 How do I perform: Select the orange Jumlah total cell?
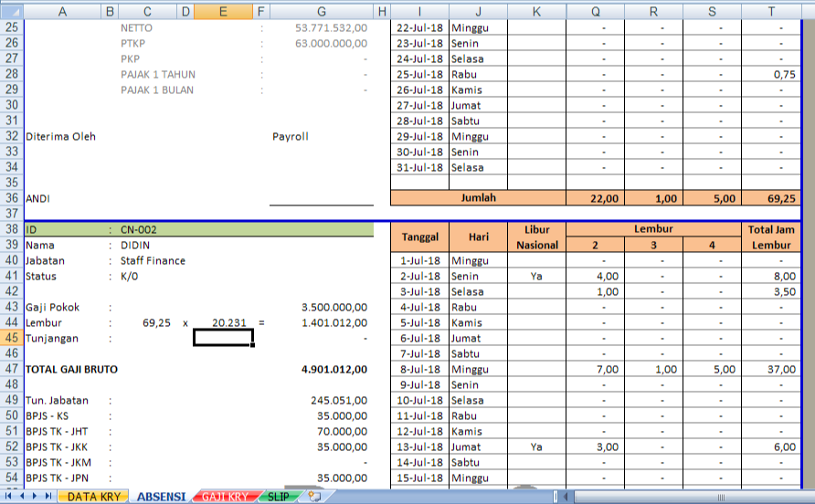click(478, 198)
